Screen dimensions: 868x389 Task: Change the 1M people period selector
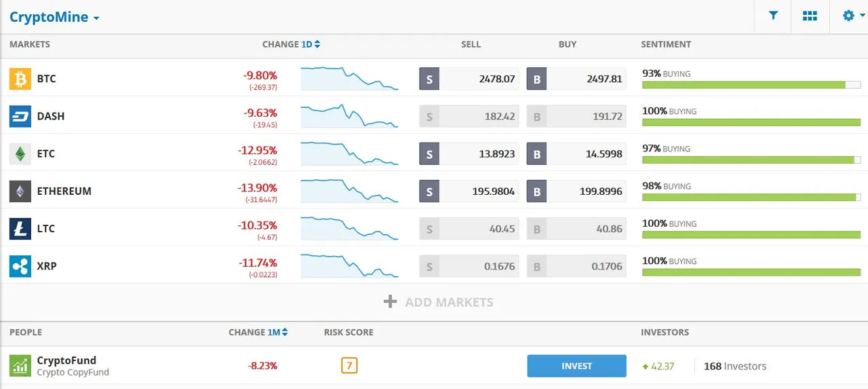click(277, 332)
